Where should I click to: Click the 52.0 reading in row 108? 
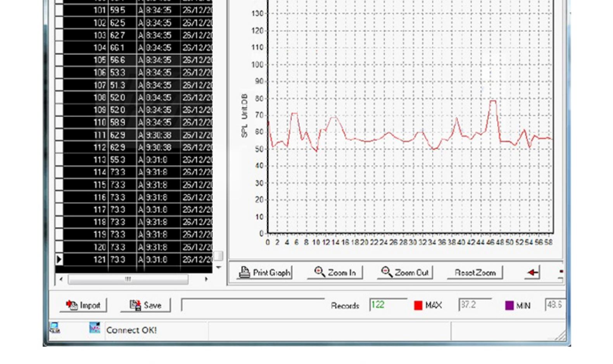click(117, 98)
